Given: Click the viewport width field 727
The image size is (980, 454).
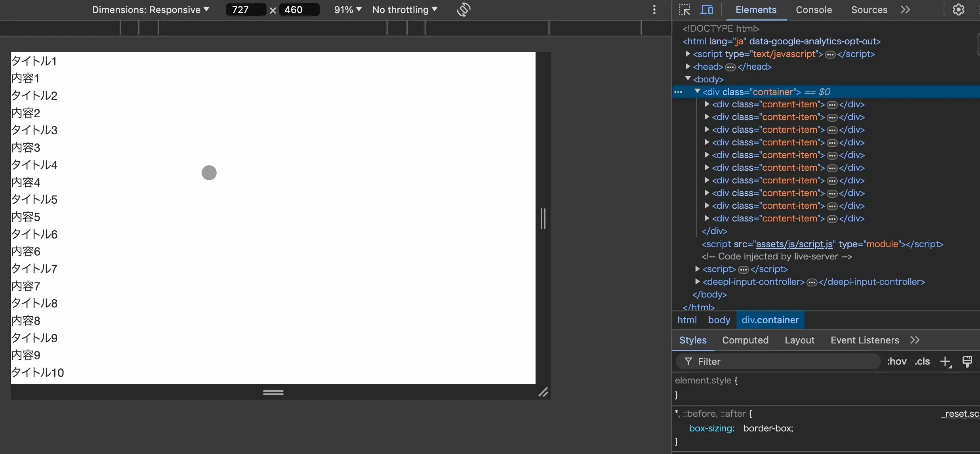Looking at the screenshot, I should [x=246, y=10].
